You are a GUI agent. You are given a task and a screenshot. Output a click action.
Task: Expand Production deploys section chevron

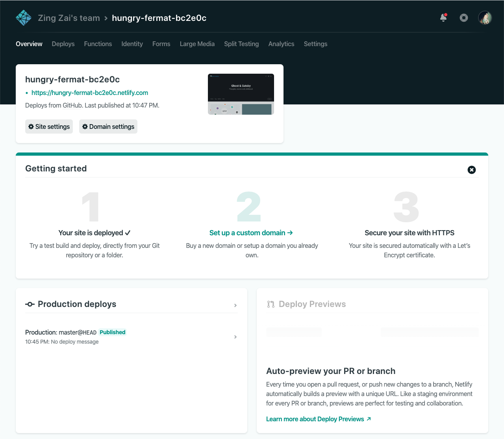coord(235,305)
